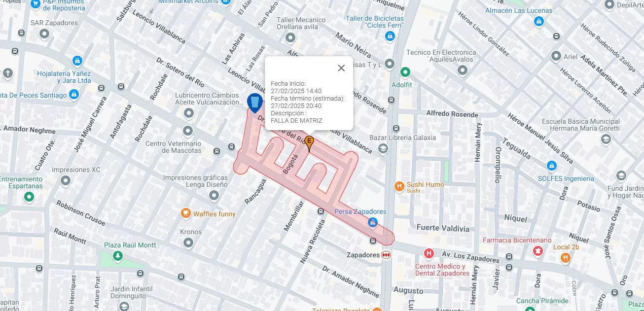Click the Bazar Librería Galaxia icon

tap(383, 148)
